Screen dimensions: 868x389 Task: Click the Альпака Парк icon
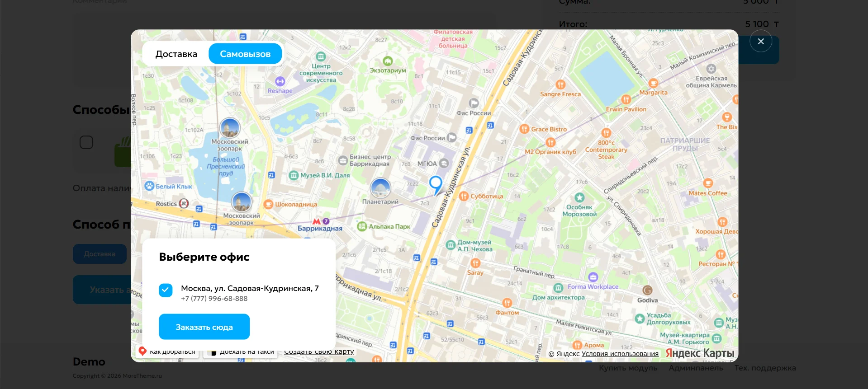tap(362, 226)
